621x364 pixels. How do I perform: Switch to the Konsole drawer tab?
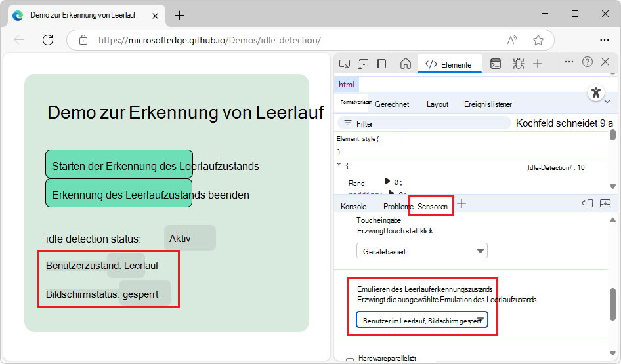point(353,206)
